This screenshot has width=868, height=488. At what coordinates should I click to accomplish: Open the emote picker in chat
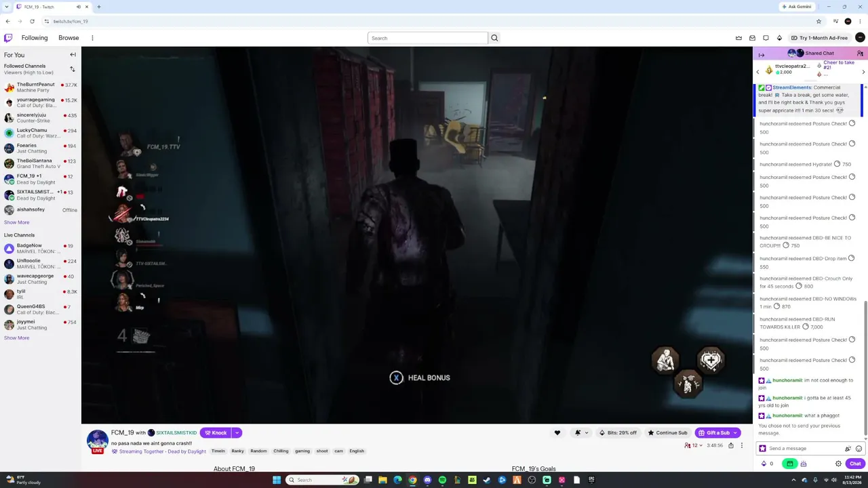(x=859, y=449)
